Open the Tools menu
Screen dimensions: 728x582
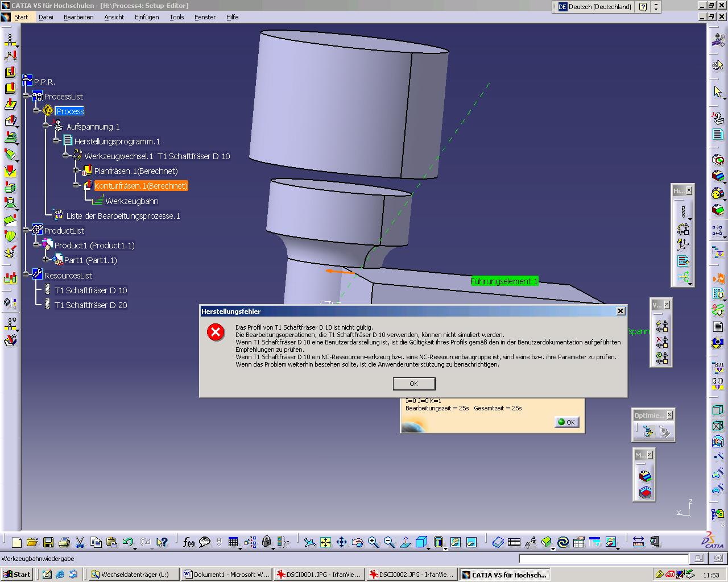177,17
